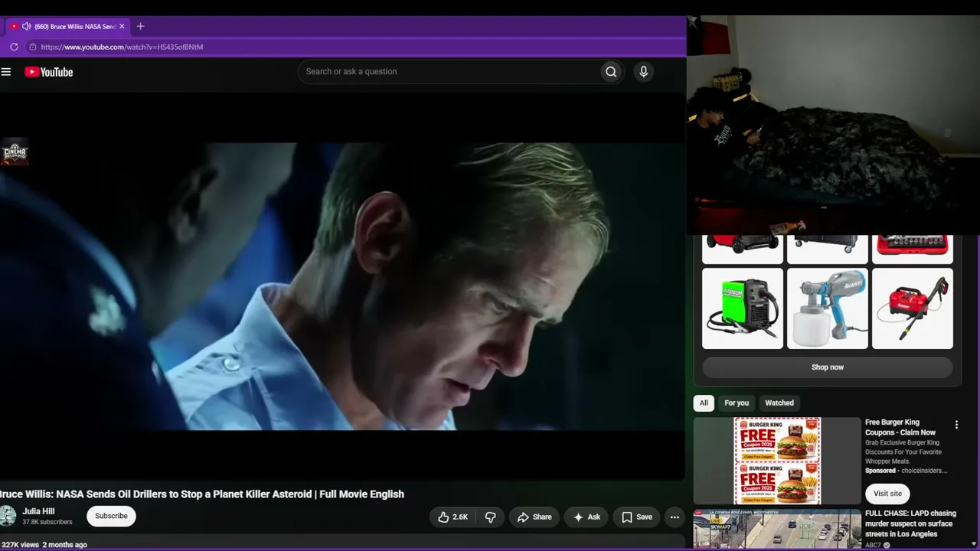Open the Burger King coupon ad thumbnail
The image size is (980, 551).
[x=777, y=461]
